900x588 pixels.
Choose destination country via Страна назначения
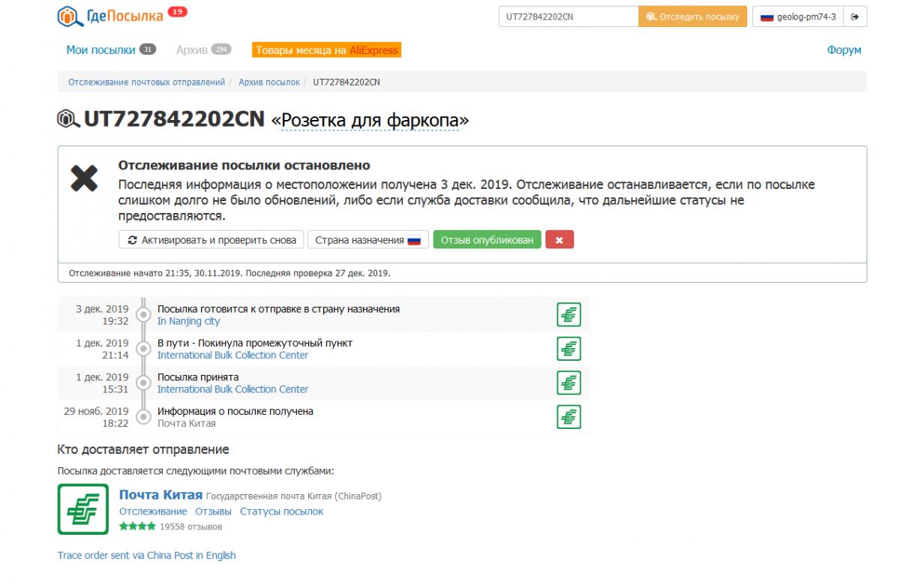367,240
